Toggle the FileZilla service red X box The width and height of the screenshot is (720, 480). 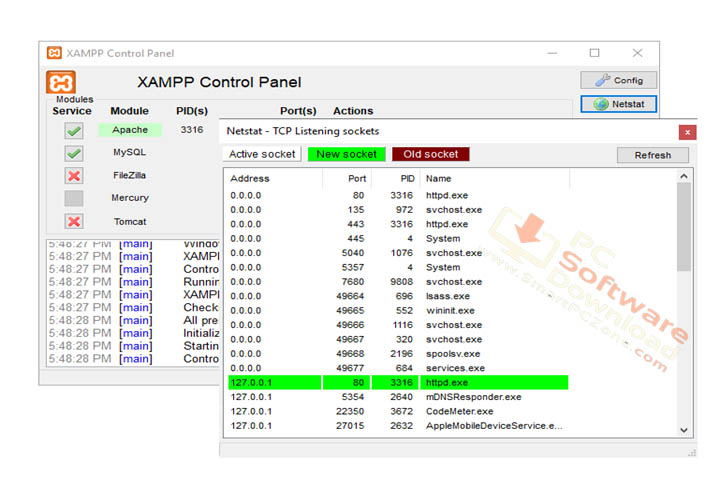coord(74,175)
